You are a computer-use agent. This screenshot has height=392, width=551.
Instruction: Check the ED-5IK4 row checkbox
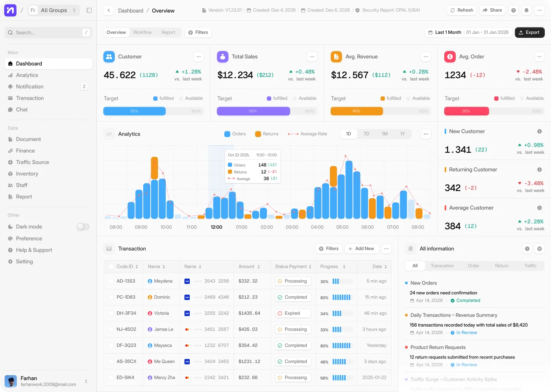point(111,377)
